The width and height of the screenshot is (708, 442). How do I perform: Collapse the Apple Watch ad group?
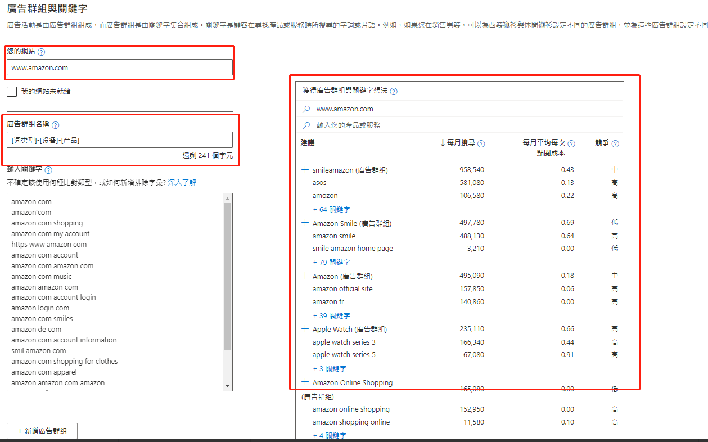[x=305, y=329]
